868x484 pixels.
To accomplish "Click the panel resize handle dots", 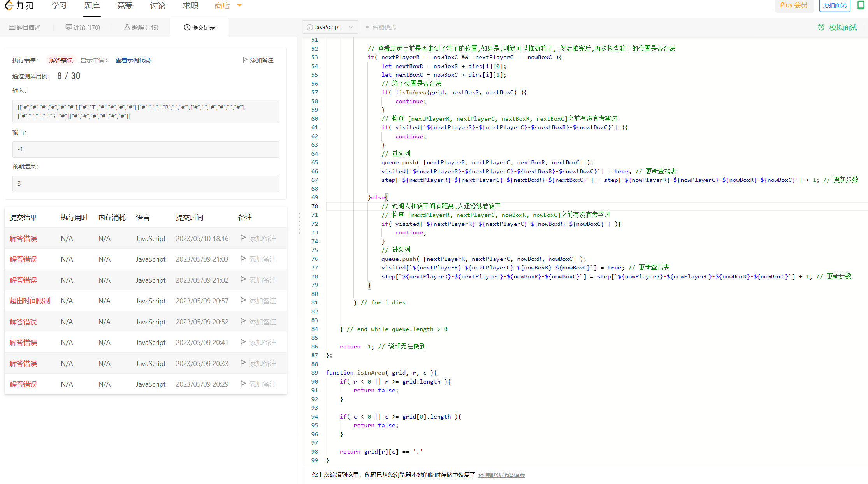I will (x=299, y=223).
